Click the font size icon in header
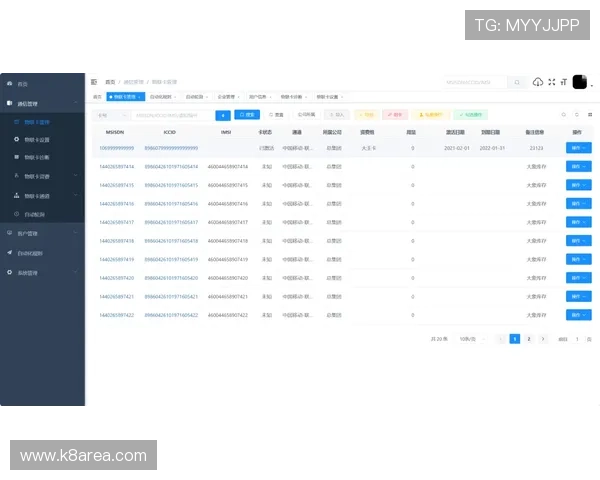The height and width of the screenshot is (480, 600). pos(563,82)
